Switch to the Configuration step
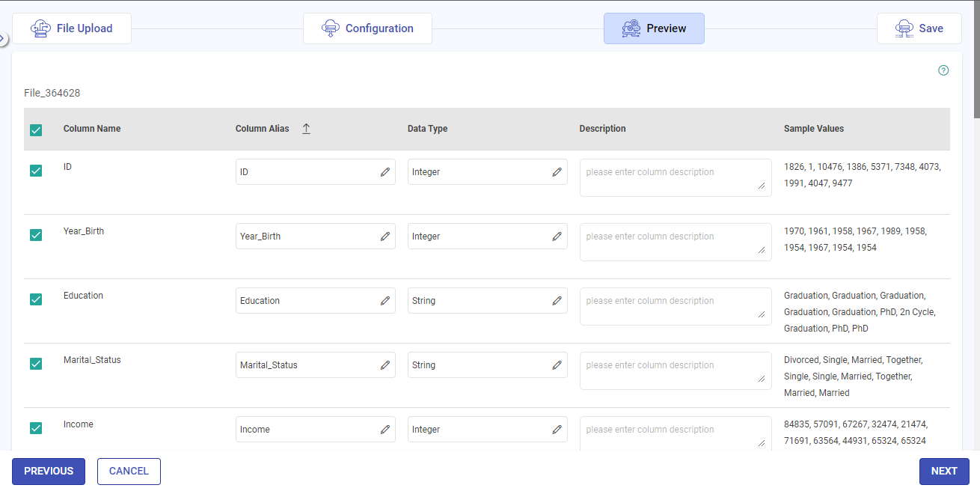The width and height of the screenshot is (980, 491). click(x=367, y=28)
